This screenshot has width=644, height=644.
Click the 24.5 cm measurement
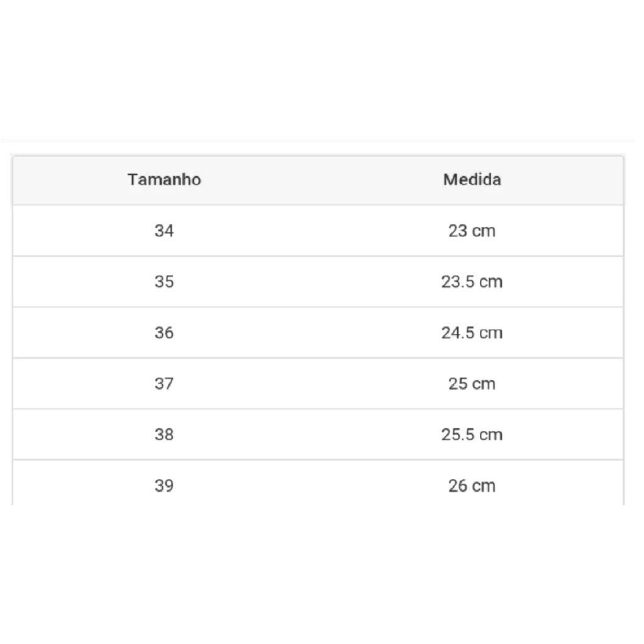pos(472,333)
